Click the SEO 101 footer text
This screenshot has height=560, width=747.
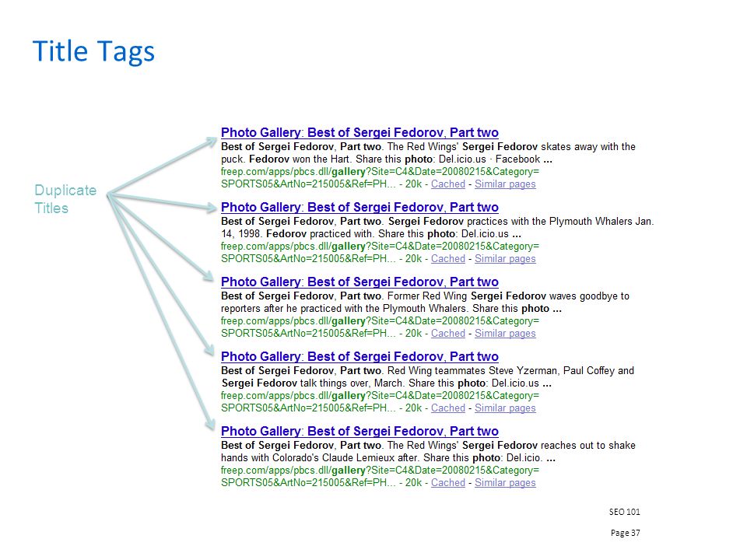click(x=625, y=512)
